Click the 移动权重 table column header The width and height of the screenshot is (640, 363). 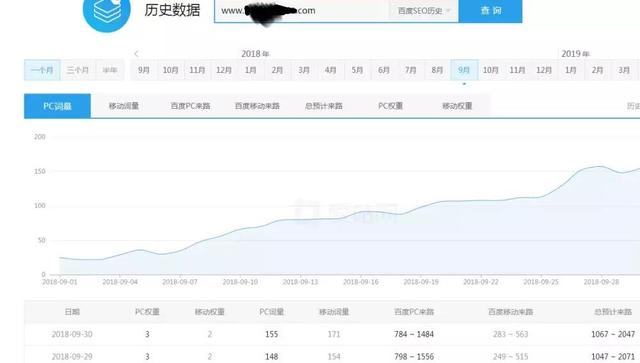click(209, 312)
